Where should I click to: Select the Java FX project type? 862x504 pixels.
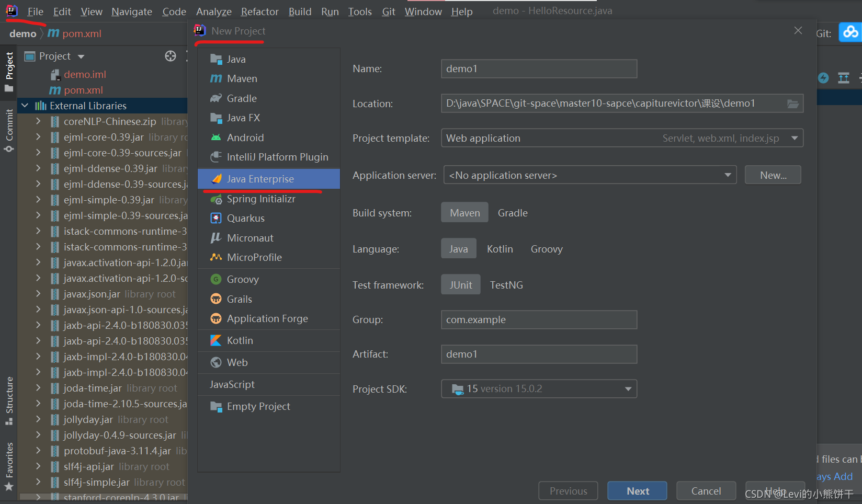[x=269, y=118]
